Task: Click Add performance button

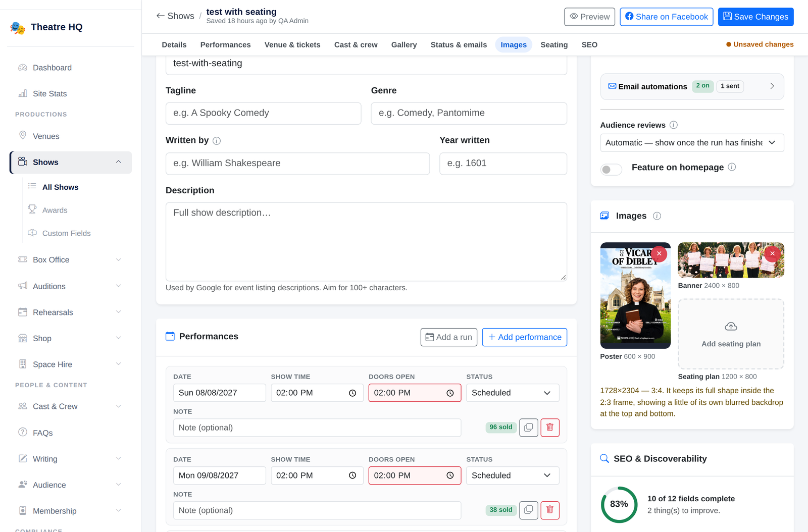Action: point(524,337)
